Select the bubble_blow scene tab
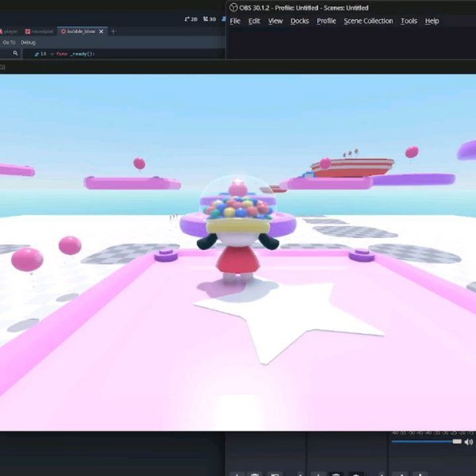This screenshot has height=476, width=476. coord(79,31)
